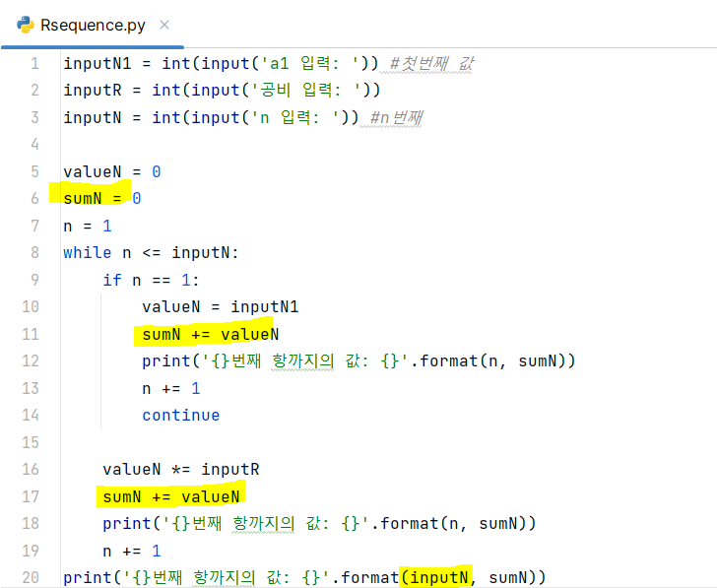Select the Rsequence.py editor tab
717x588 pixels.
click(93, 25)
